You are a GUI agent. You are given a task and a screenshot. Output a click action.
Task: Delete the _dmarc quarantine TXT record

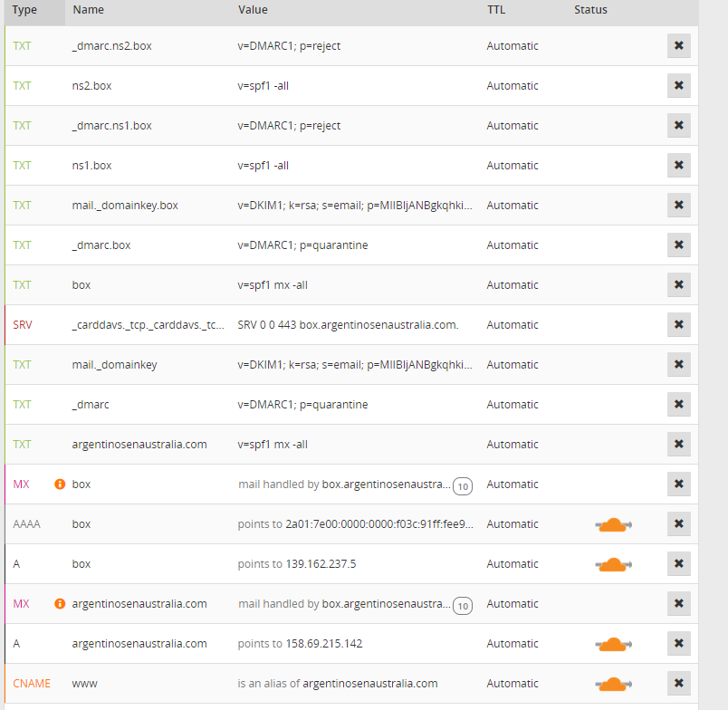[x=679, y=405]
